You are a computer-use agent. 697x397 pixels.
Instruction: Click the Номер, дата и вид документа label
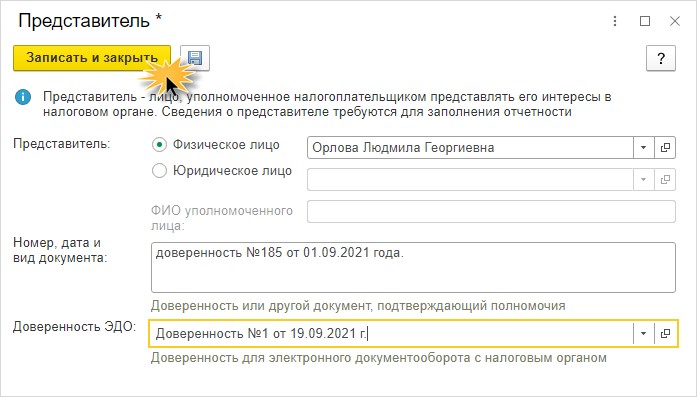click(x=60, y=250)
